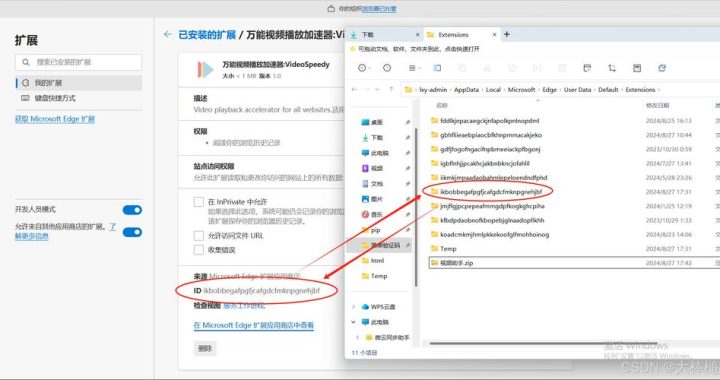Open the 服务工作进程 inspect view link
Image resolution: width=720 pixels, height=380 pixels.
click(x=244, y=305)
